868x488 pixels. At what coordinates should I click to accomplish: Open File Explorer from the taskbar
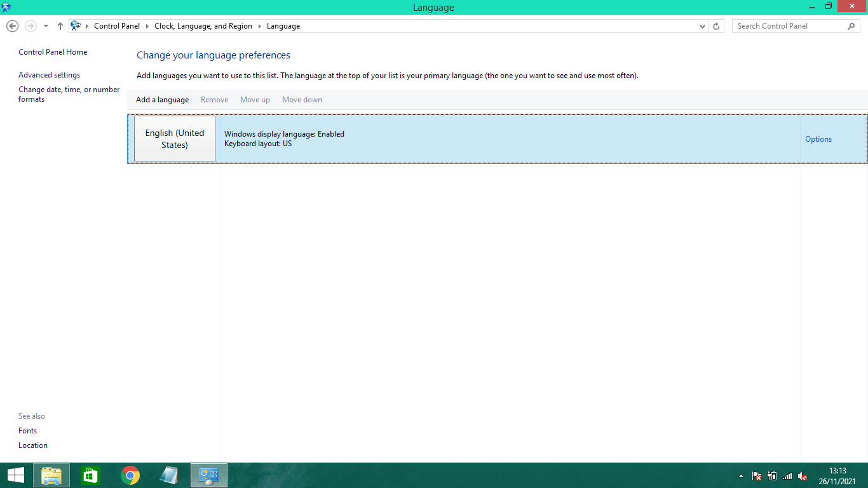pos(51,475)
